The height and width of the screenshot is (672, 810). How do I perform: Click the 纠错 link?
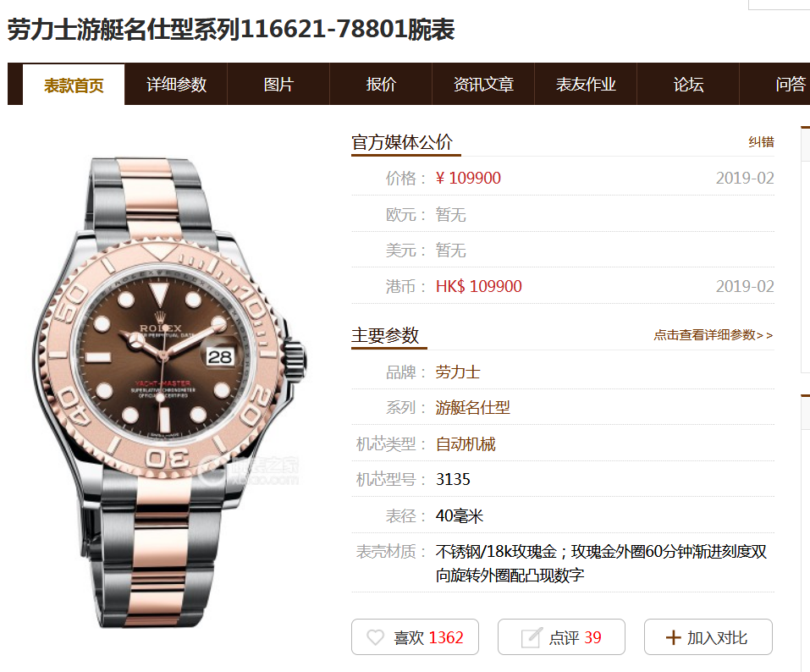click(x=761, y=142)
